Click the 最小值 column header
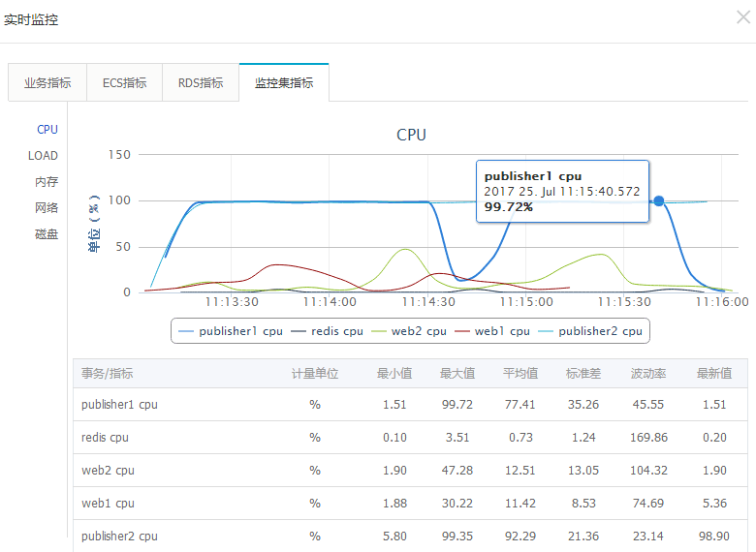 click(x=394, y=373)
